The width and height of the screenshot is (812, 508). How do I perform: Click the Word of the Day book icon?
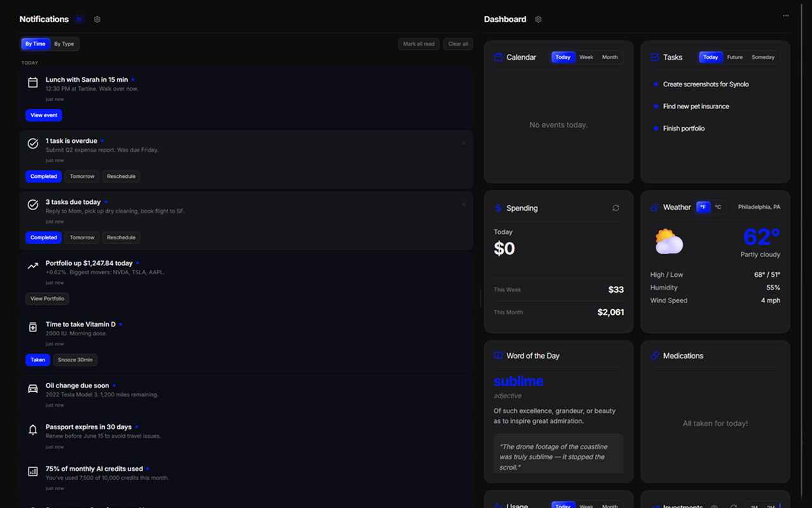click(498, 356)
